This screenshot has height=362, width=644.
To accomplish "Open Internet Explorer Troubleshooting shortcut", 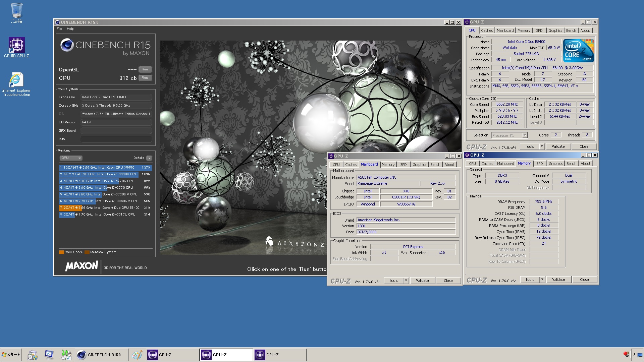I will 16,84.
